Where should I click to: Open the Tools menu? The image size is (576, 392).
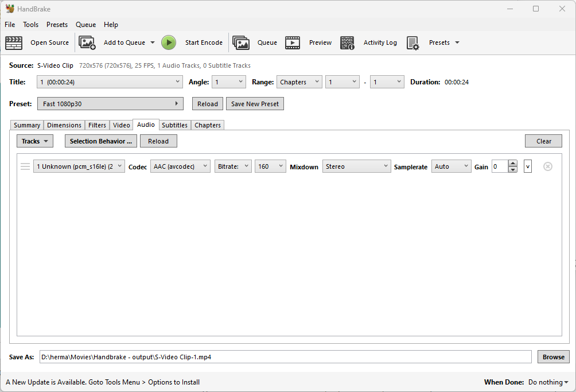pyautogui.click(x=30, y=25)
